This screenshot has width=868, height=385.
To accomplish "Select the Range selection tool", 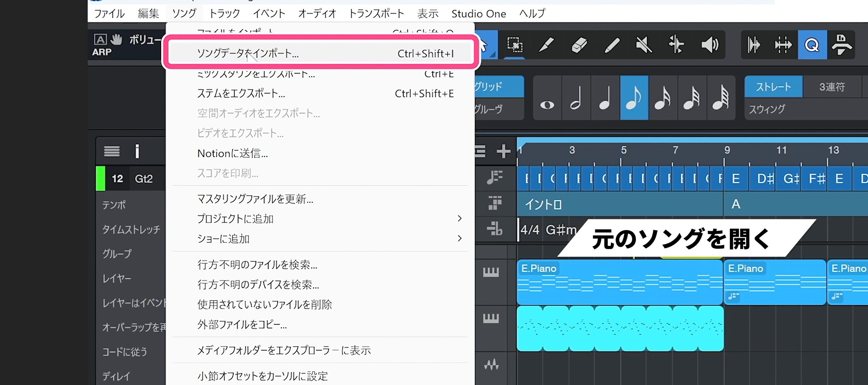I will point(515,45).
